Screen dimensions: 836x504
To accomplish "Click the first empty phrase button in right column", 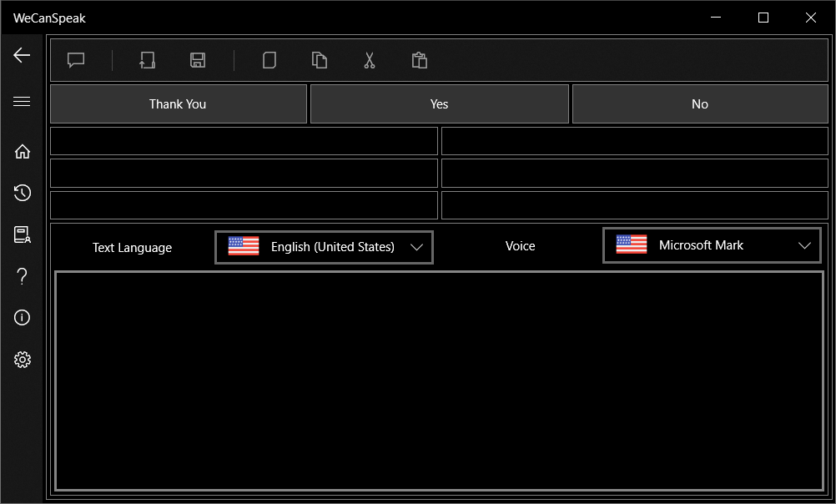I will [x=634, y=141].
